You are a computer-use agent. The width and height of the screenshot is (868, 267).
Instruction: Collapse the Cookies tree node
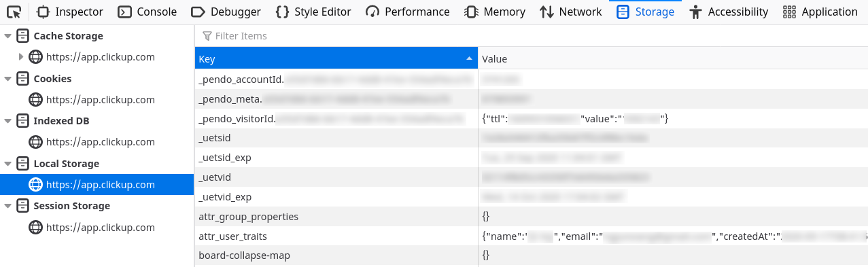coord(7,79)
